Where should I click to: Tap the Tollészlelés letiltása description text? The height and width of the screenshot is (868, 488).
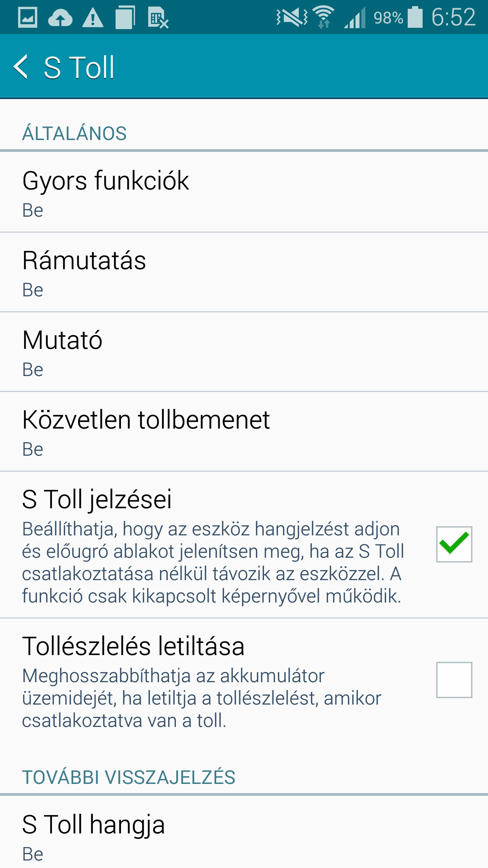tap(202, 698)
